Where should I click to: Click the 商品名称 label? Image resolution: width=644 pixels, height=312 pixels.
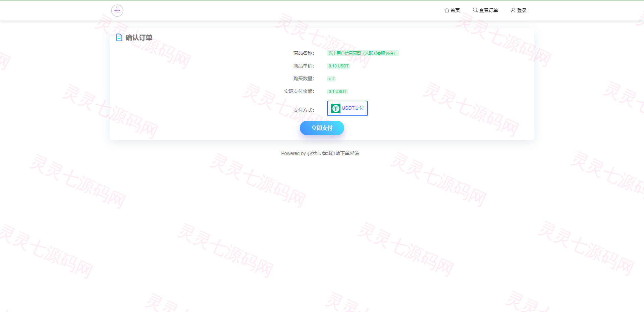pos(304,53)
